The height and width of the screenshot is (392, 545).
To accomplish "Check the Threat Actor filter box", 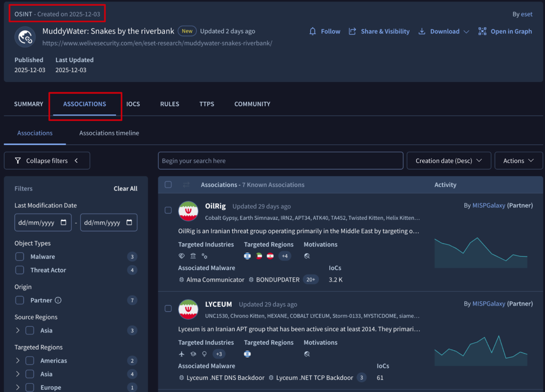I will click(x=20, y=270).
